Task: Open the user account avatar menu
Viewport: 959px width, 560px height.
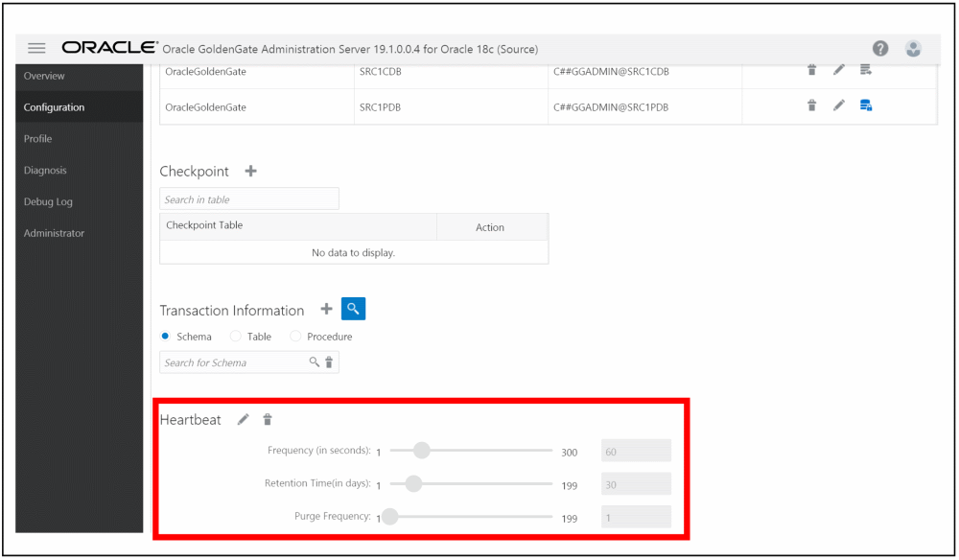Action: (x=913, y=48)
